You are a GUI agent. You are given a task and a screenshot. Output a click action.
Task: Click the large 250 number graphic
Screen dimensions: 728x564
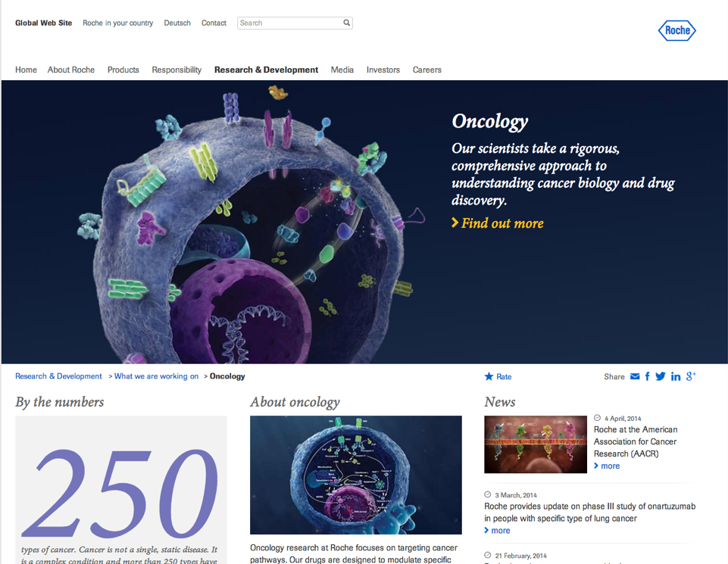[120, 494]
